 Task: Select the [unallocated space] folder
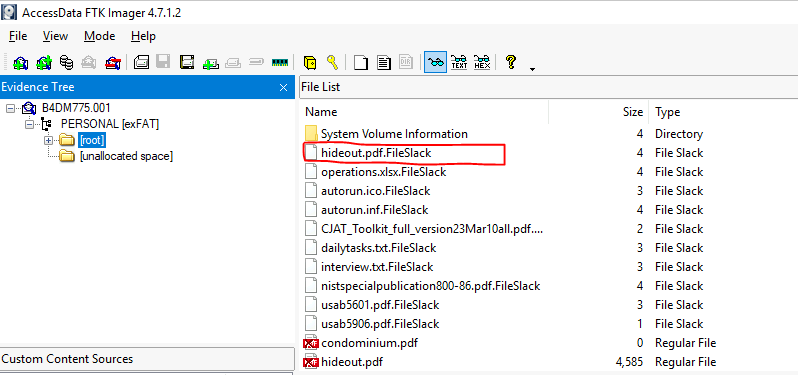point(126,156)
